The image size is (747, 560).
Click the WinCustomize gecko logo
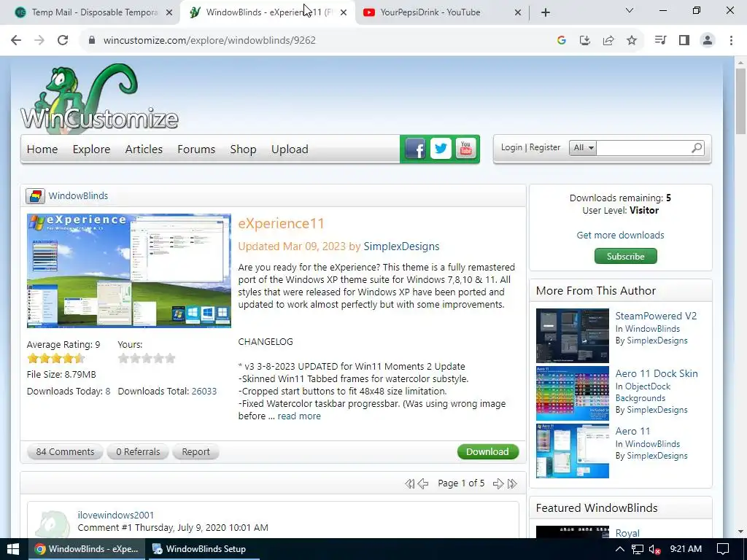click(x=99, y=97)
